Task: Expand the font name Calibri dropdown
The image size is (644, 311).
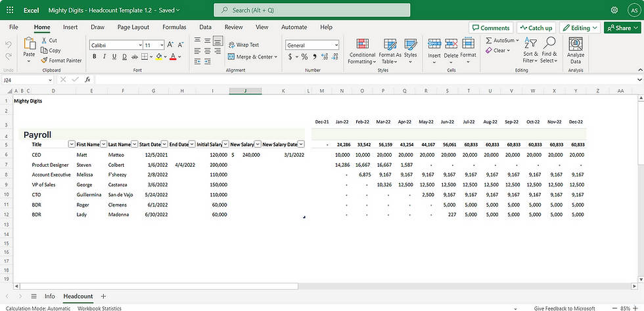Action: coord(140,45)
